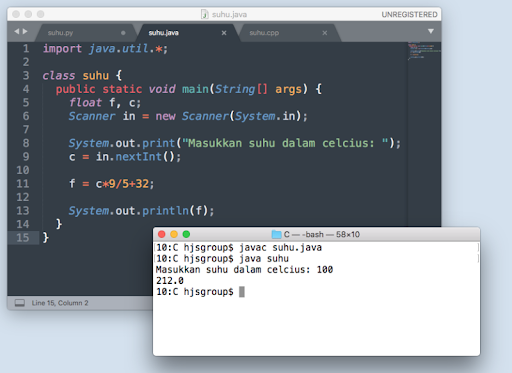512x373 pixels.
Task: Click line number 11 in the gutter
Action: 23,184
